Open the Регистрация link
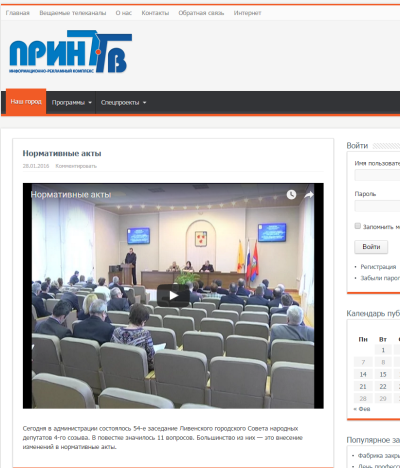 click(x=378, y=267)
